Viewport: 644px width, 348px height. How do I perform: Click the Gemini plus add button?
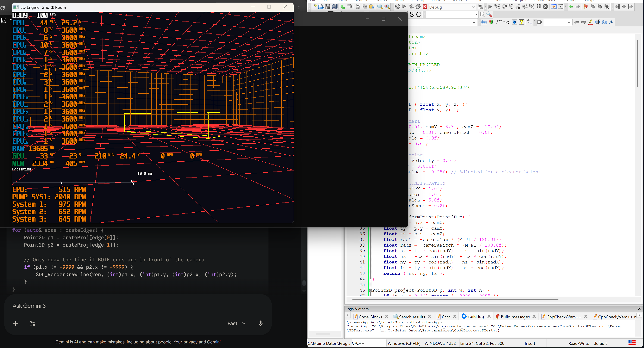[15, 324]
